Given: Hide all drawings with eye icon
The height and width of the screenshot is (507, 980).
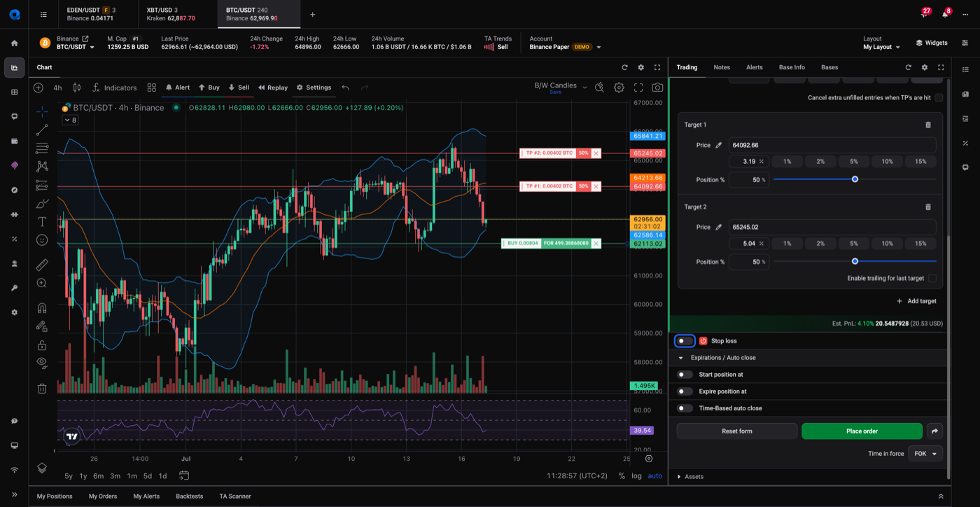Looking at the screenshot, I should [42, 363].
